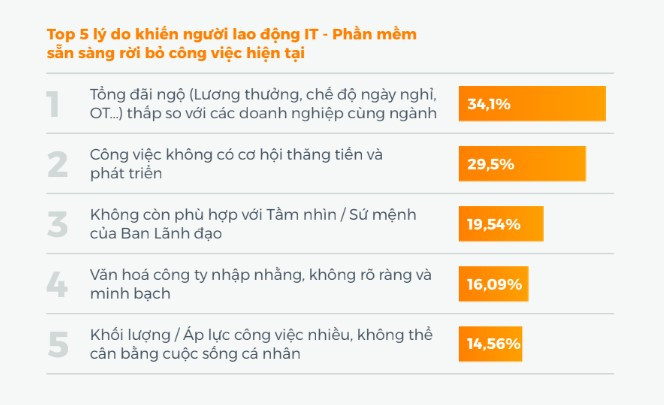
Task: Click the 14,56% orange bar
Action: 490,344
